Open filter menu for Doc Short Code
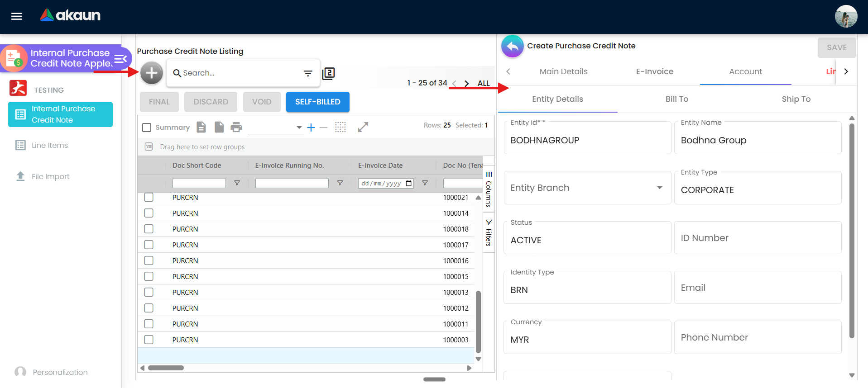 click(237, 183)
